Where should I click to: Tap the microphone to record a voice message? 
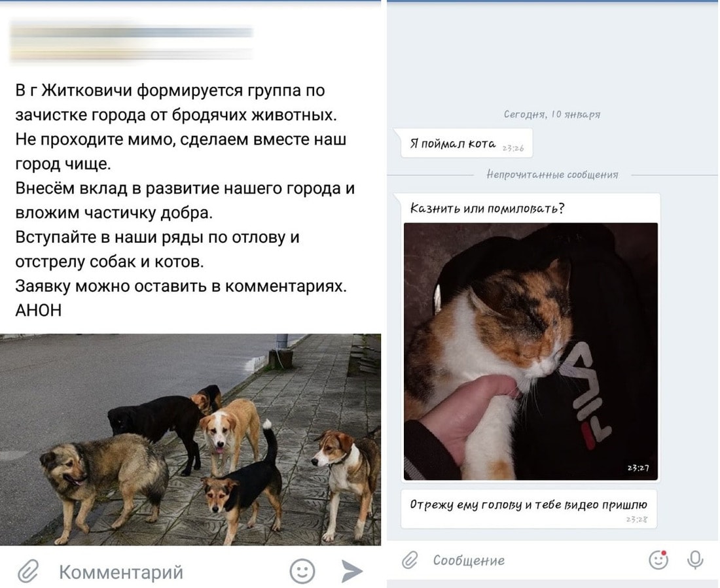(x=695, y=560)
